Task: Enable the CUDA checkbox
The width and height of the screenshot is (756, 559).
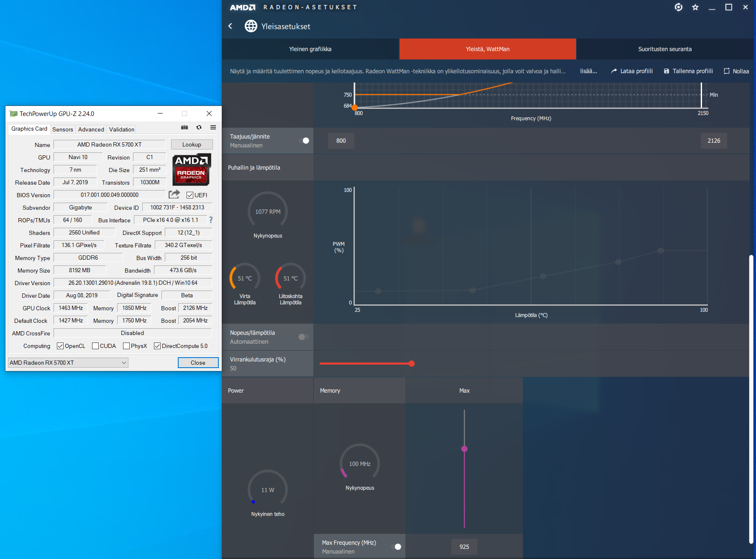Action: coord(95,346)
